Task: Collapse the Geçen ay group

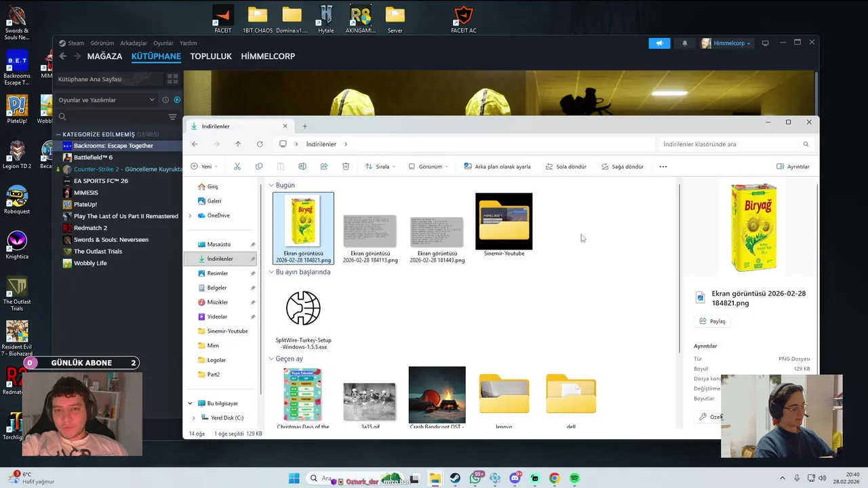Action: [271, 359]
